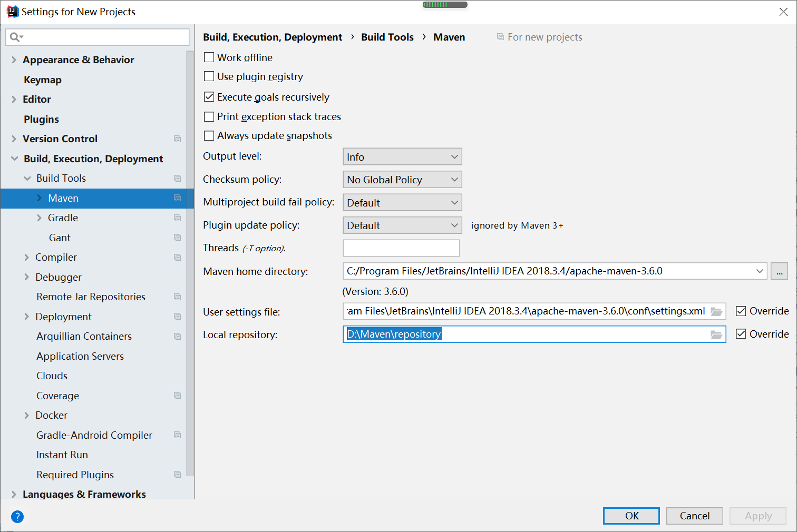Click folder icon beside User settings file field
This screenshot has height=532, width=797.
pos(716,311)
